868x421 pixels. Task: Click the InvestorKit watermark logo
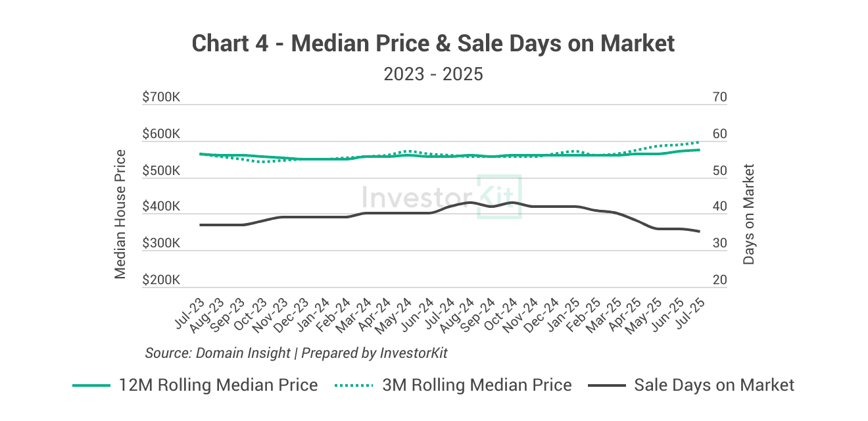pos(442,195)
